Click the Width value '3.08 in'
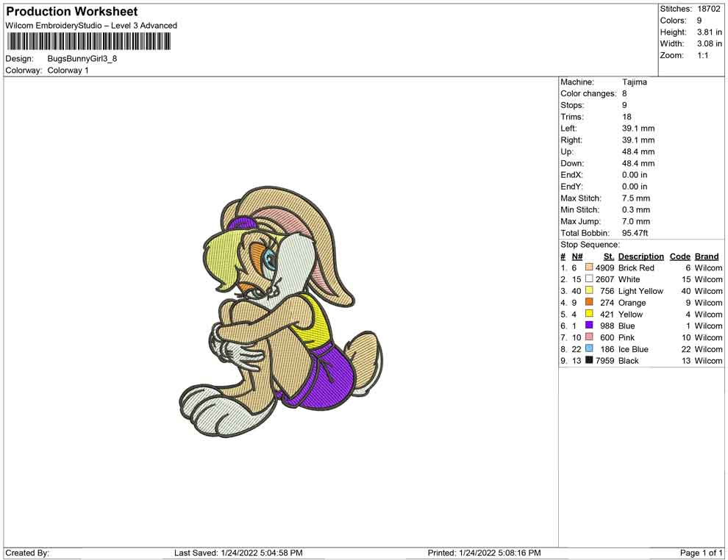 (x=710, y=43)
